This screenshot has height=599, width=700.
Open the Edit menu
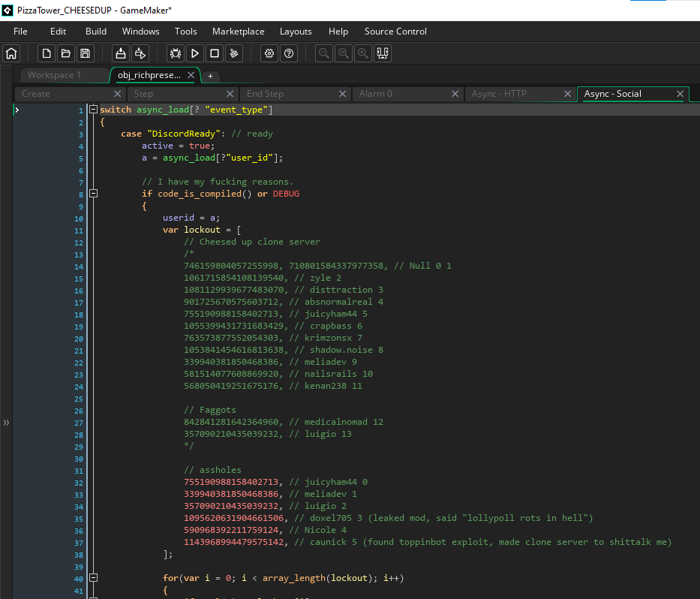coord(58,32)
